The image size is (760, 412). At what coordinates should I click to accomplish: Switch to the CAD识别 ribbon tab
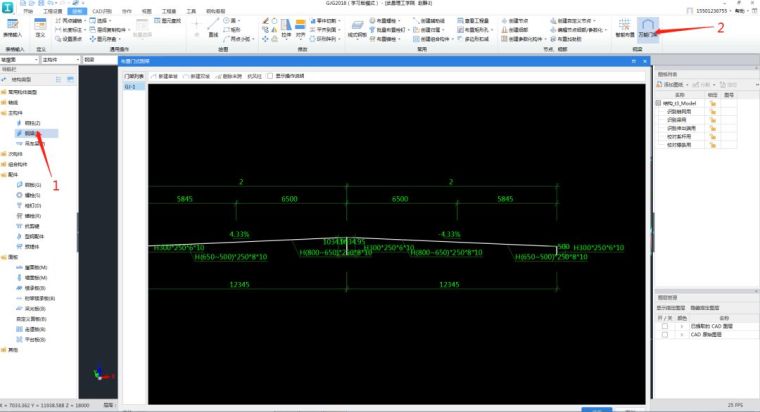tap(103, 11)
